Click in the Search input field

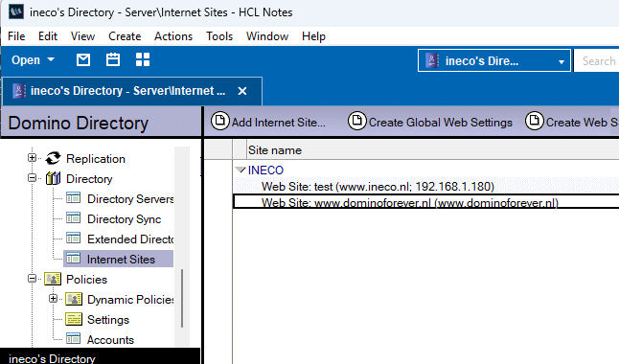pos(597,60)
